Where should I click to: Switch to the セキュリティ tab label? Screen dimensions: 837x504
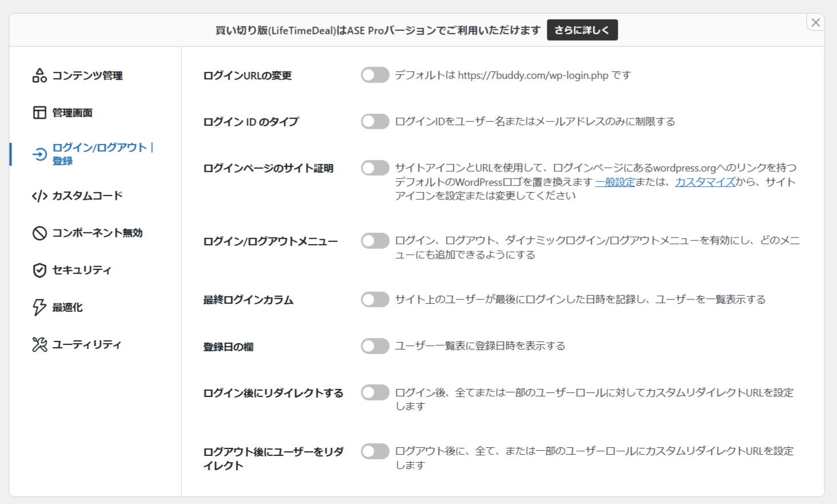tap(82, 270)
